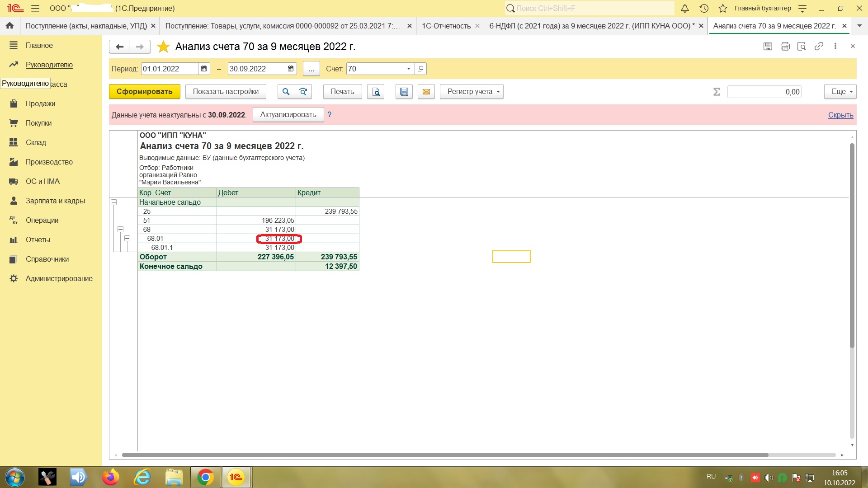Open Google Chrome from taskbar
Viewport: 868px width, 488px height.
[x=205, y=477]
